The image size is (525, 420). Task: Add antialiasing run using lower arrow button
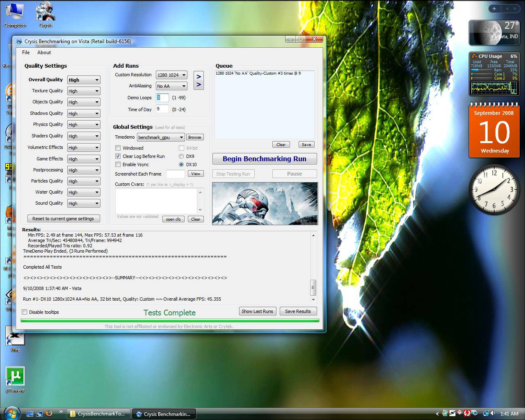tap(199, 85)
